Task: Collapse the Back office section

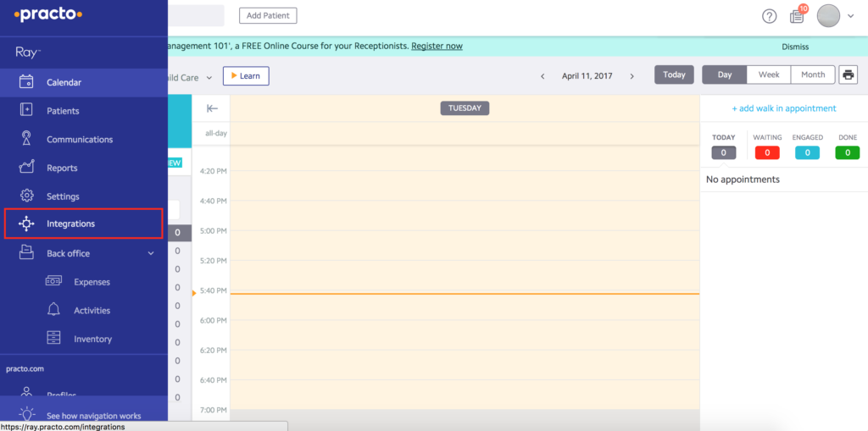Action: pos(151,253)
